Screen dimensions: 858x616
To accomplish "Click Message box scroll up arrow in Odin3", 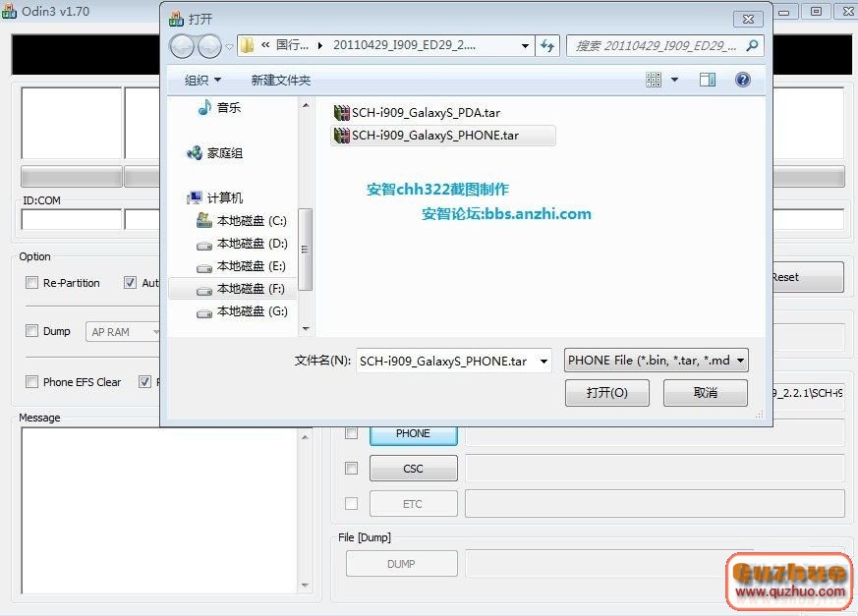I will point(306,437).
